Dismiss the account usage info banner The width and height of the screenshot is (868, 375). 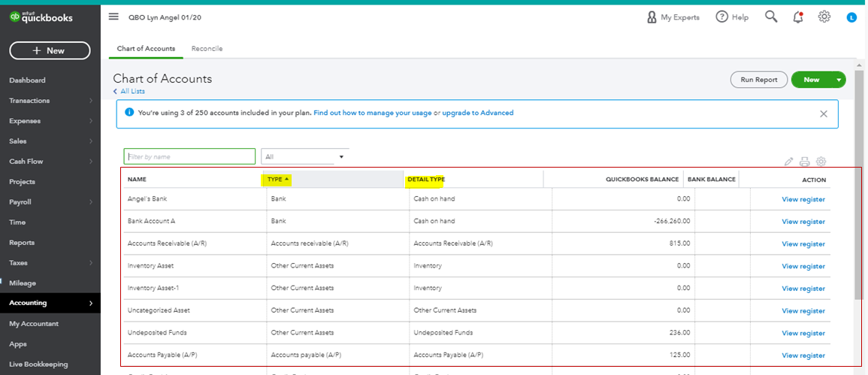click(824, 113)
